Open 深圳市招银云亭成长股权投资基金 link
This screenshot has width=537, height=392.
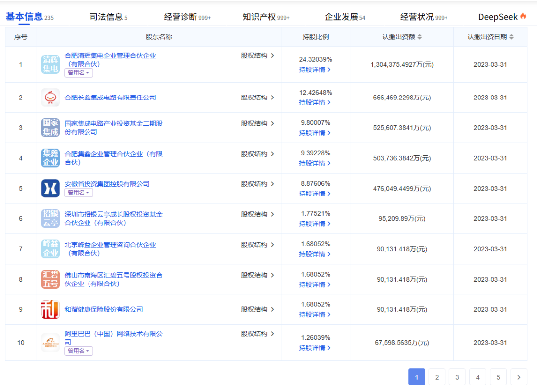113,218
